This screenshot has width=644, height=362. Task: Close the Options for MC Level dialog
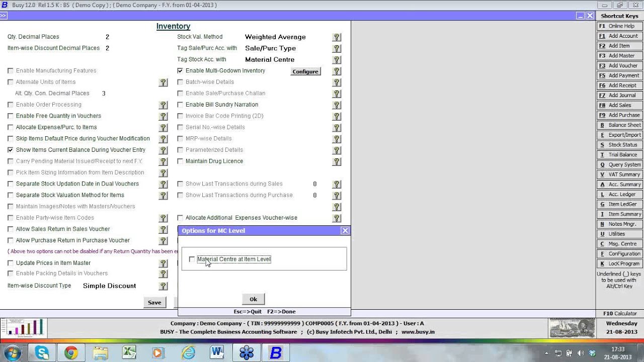pyautogui.click(x=345, y=230)
